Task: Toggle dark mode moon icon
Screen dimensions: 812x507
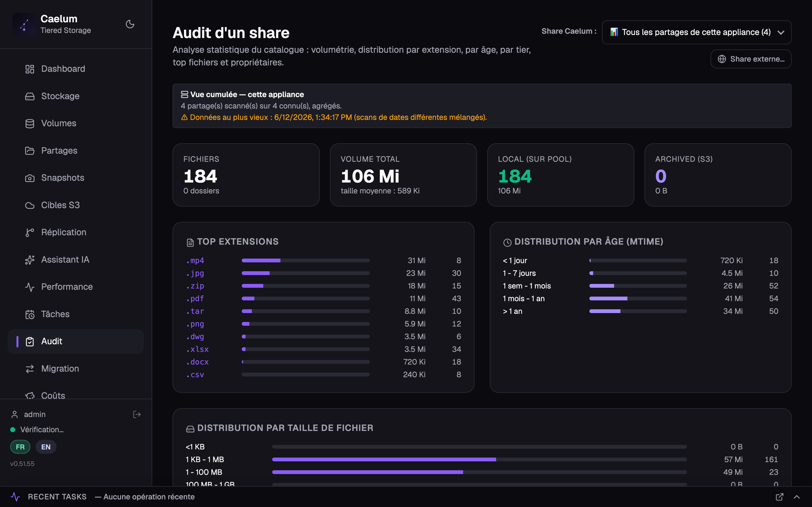Action: click(130, 24)
